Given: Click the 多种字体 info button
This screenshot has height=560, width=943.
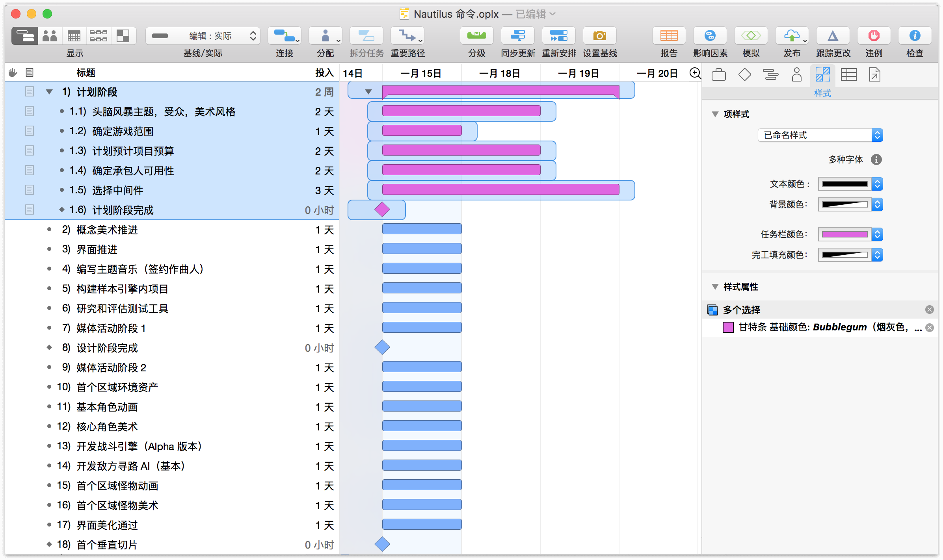Looking at the screenshot, I should (x=876, y=159).
